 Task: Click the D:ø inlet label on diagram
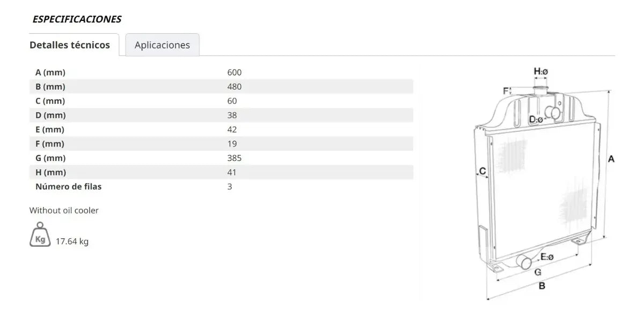click(x=536, y=119)
